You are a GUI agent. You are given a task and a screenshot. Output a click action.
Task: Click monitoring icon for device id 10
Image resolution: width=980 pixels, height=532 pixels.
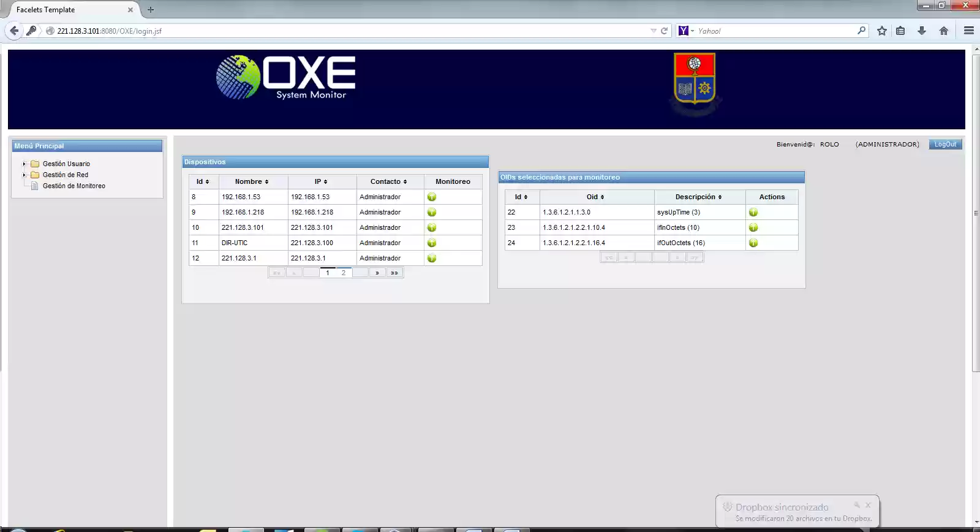click(x=432, y=227)
